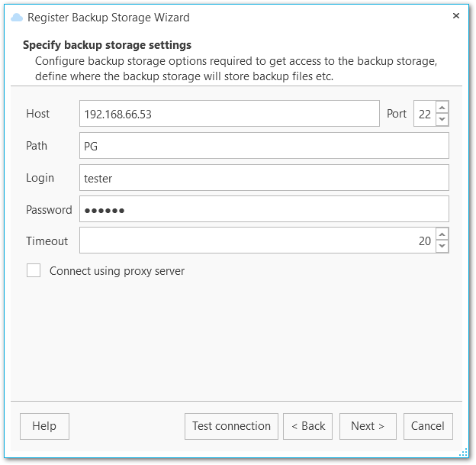Decrease the Port value with down arrow

click(442, 119)
